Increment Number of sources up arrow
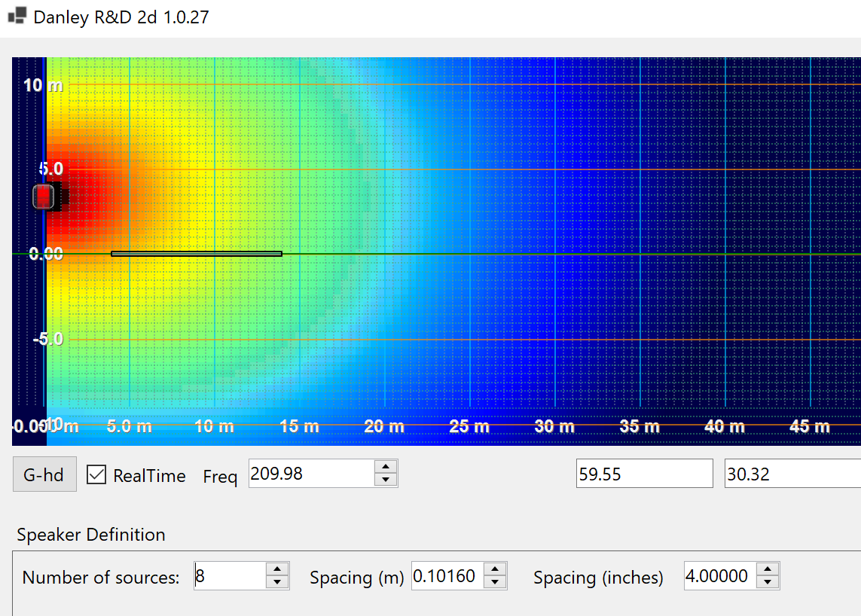Viewport: 861px width, 616px height. 277,570
